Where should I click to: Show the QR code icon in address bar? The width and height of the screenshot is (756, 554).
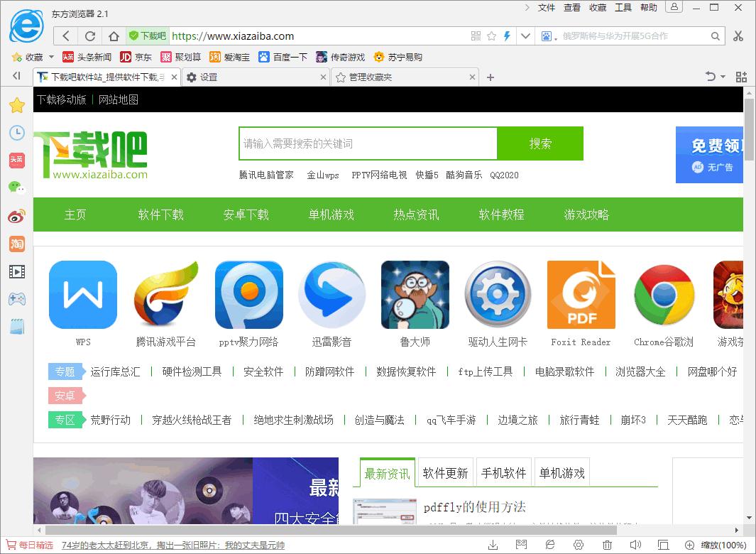coord(476,36)
